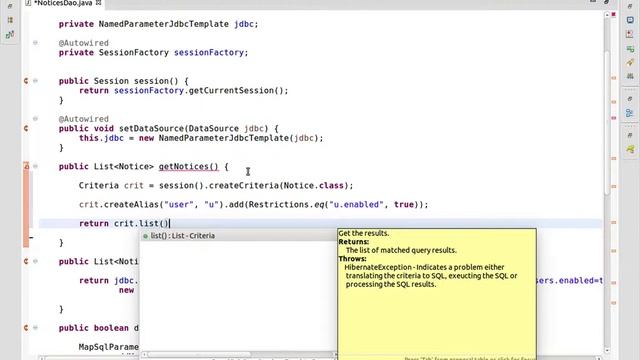Screen dimensions: 640x360
Task: Click the editor scrollbar up arrow
Action: (x=607, y=14)
